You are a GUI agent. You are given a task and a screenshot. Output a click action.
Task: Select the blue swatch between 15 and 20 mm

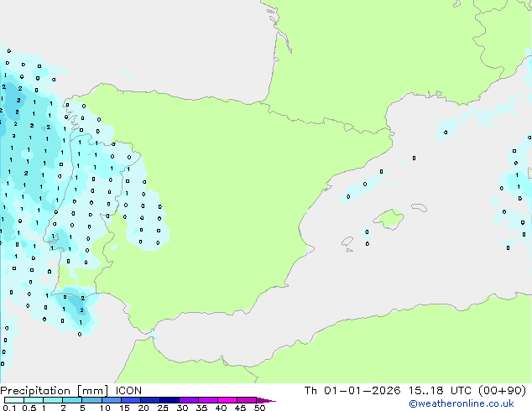(x=131, y=400)
